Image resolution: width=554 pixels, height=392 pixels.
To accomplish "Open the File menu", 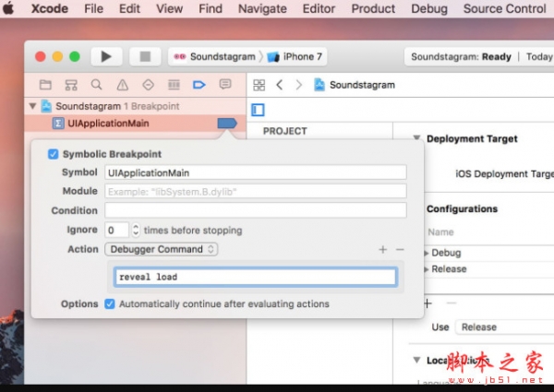I will 93,8.
